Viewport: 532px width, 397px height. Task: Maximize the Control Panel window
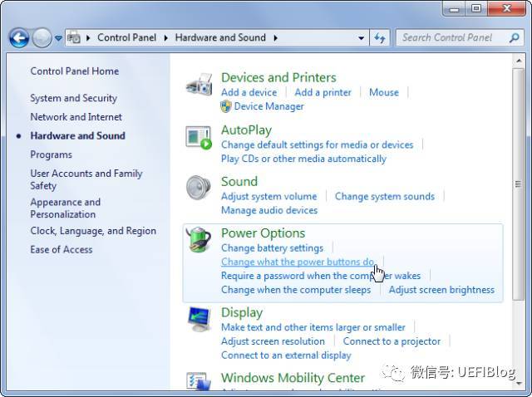(x=476, y=9)
